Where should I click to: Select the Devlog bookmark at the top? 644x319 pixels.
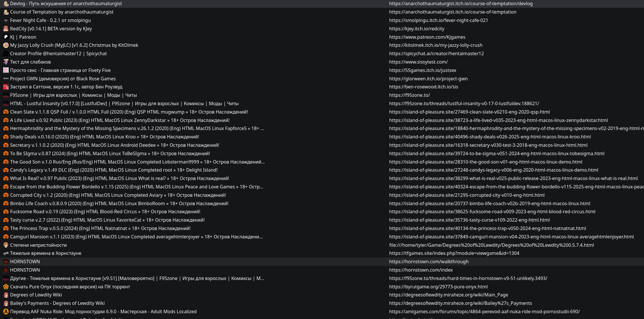pyautogui.click(x=66, y=4)
